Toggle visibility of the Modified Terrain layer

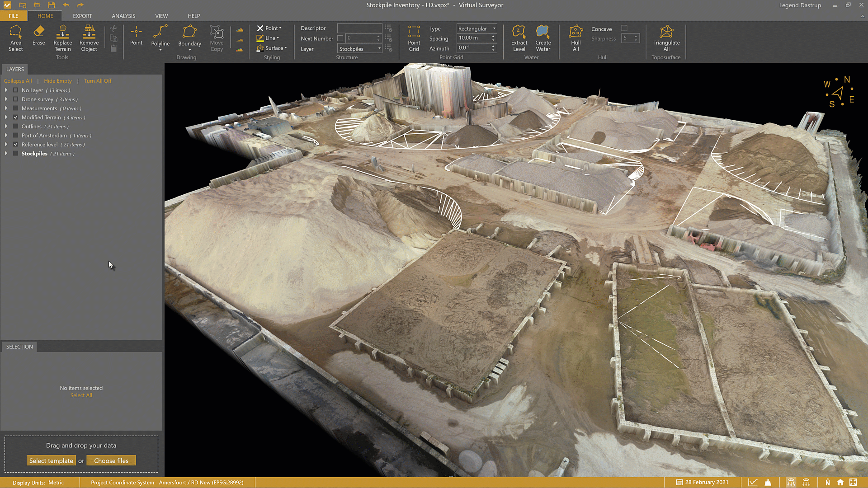click(x=16, y=117)
